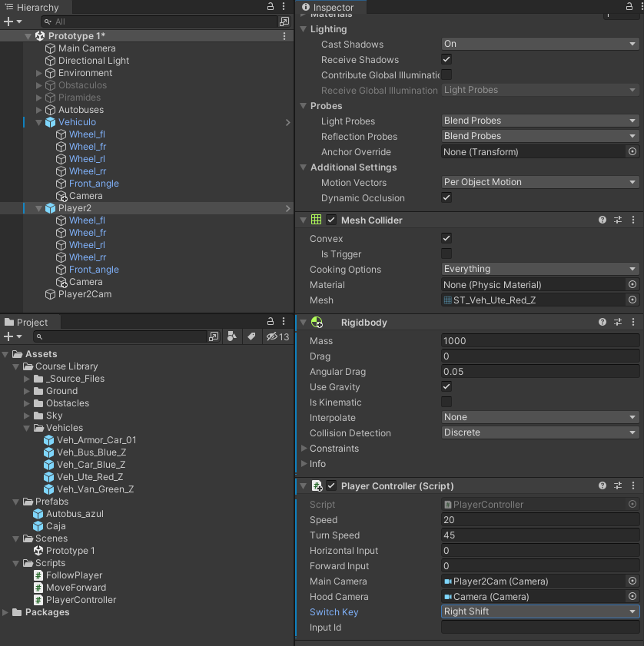Open Player Controller presets icon
644x646 pixels.
tap(618, 485)
